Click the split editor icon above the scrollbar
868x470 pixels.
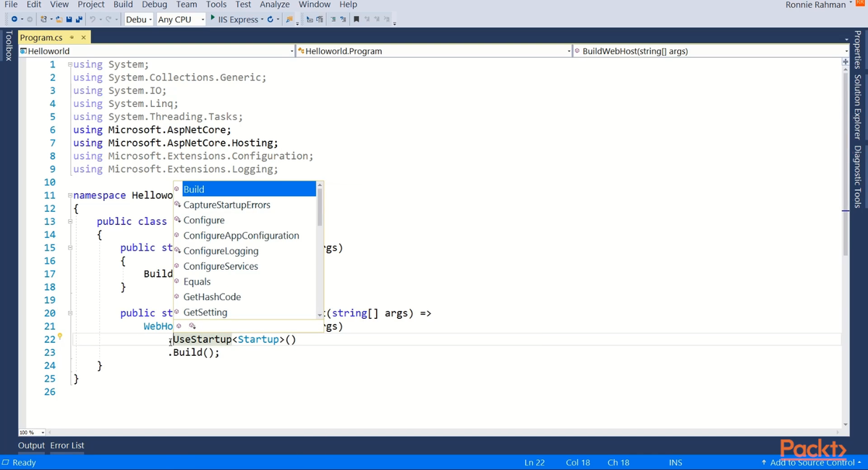(x=845, y=62)
